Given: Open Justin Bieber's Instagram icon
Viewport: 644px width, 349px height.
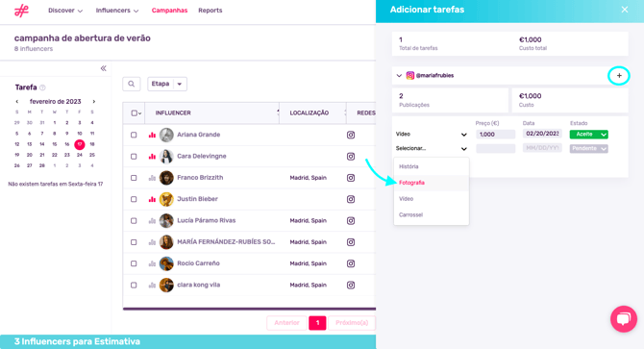Looking at the screenshot, I should [x=351, y=199].
